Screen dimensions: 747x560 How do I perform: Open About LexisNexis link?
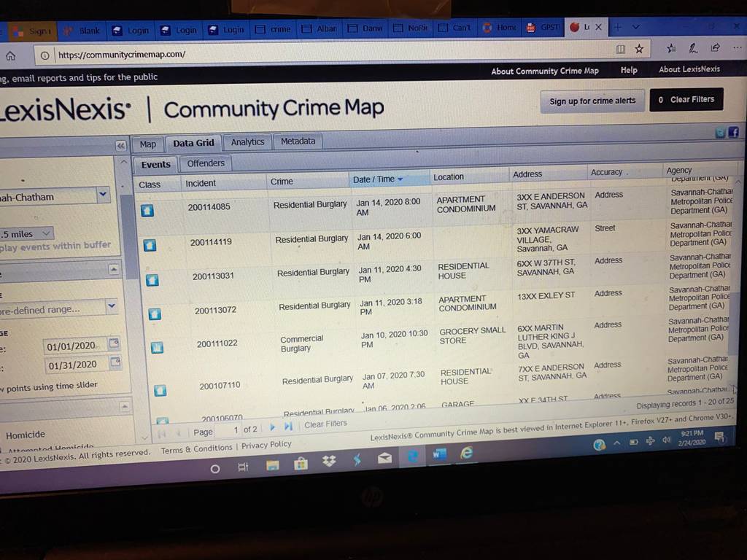(689, 69)
